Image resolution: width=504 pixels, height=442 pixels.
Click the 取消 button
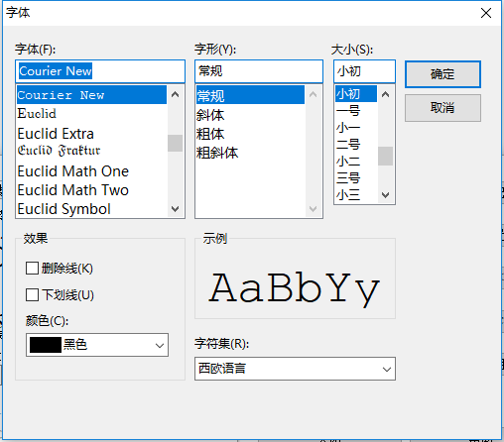442,108
